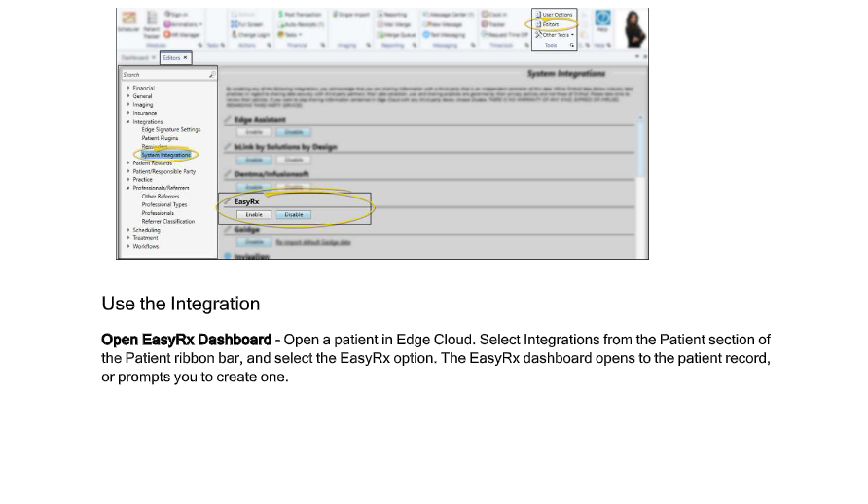Click the Clock In timeclock item
This screenshot has height=504, width=868.
pos(493,15)
